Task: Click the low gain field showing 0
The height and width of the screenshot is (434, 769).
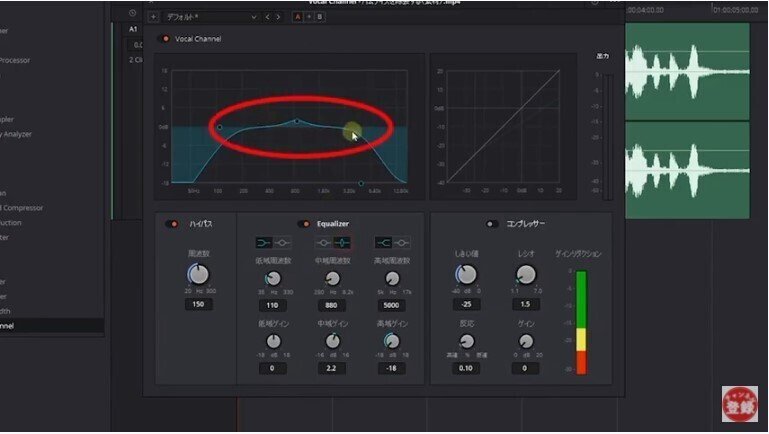Action: pyautogui.click(x=272, y=368)
